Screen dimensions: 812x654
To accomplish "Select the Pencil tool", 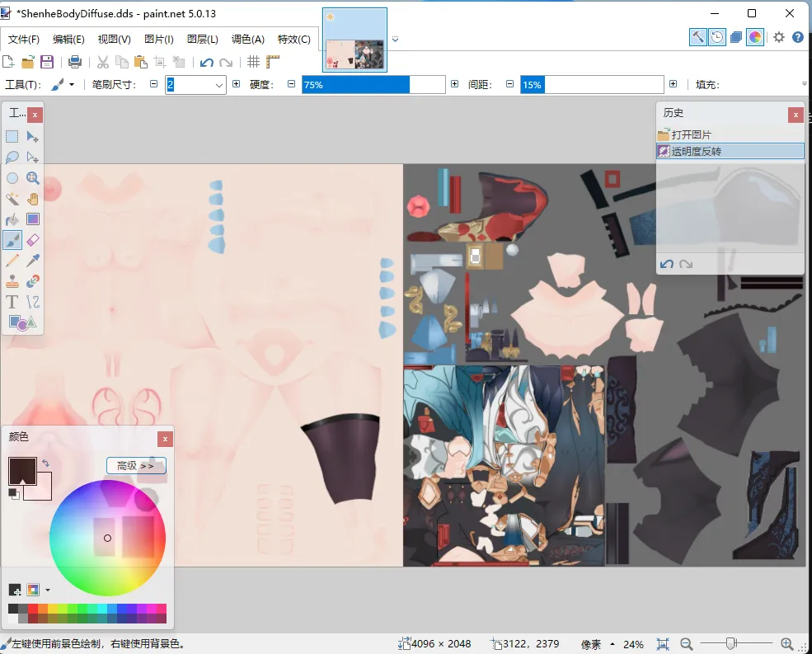I will [12, 261].
